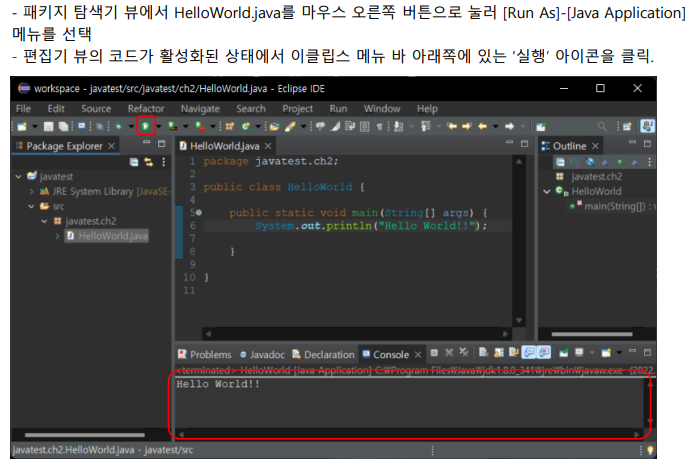Click the Run External Tools icon

200,126
